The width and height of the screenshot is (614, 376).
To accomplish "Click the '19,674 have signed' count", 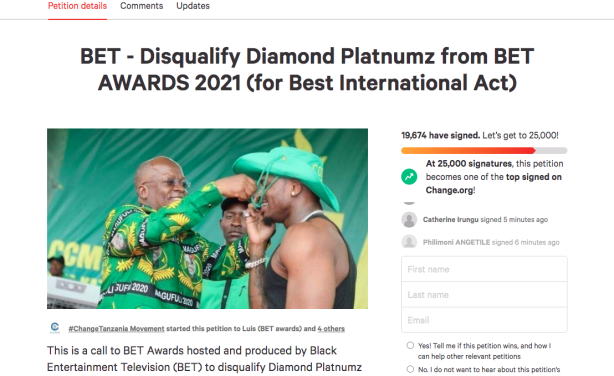I will point(440,136).
